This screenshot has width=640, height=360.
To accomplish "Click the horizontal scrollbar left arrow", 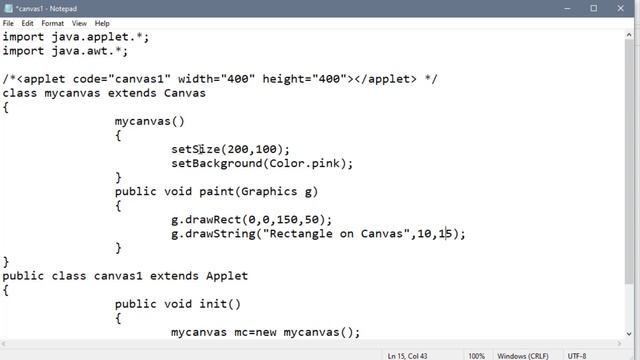I will 4,344.
